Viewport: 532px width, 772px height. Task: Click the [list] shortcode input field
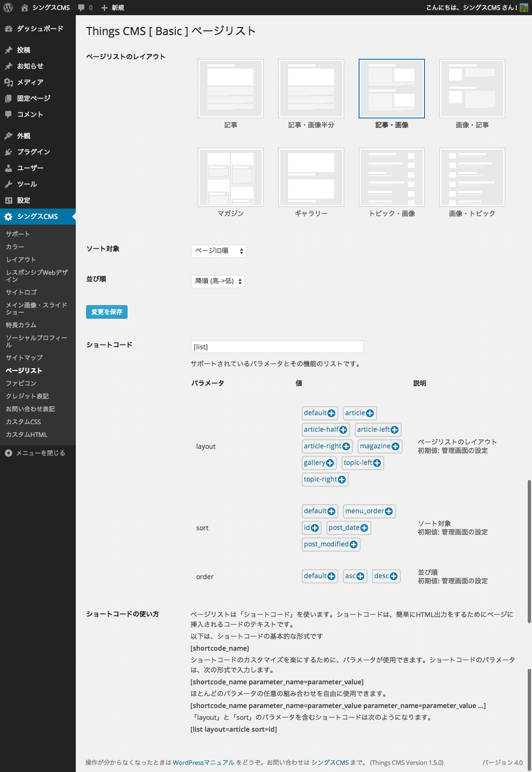tap(277, 347)
